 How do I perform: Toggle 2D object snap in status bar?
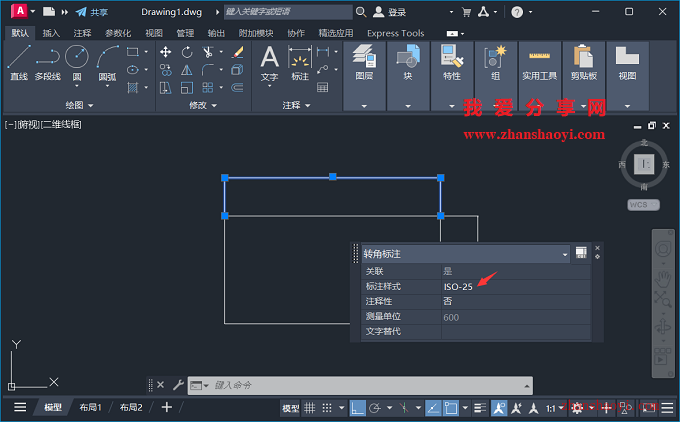point(451,408)
